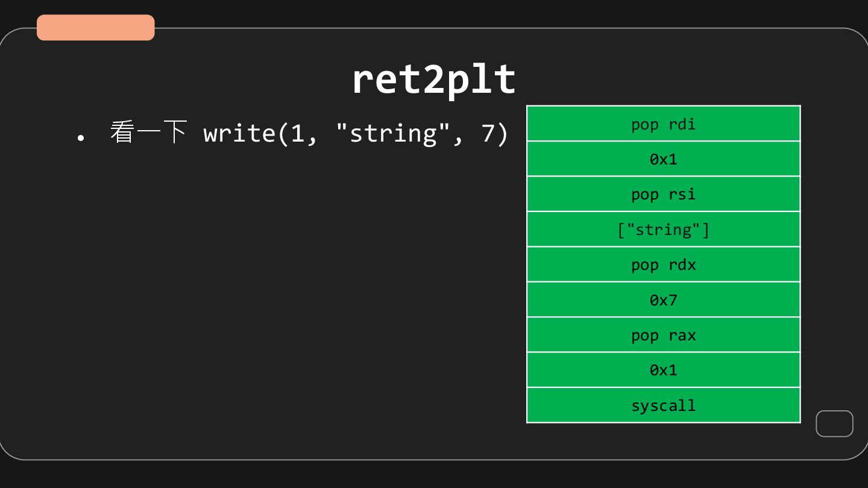The width and height of the screenshot is (868, 488).
Task: Click the word "write" in the bullet line
Action: click(x=239, y=133)
